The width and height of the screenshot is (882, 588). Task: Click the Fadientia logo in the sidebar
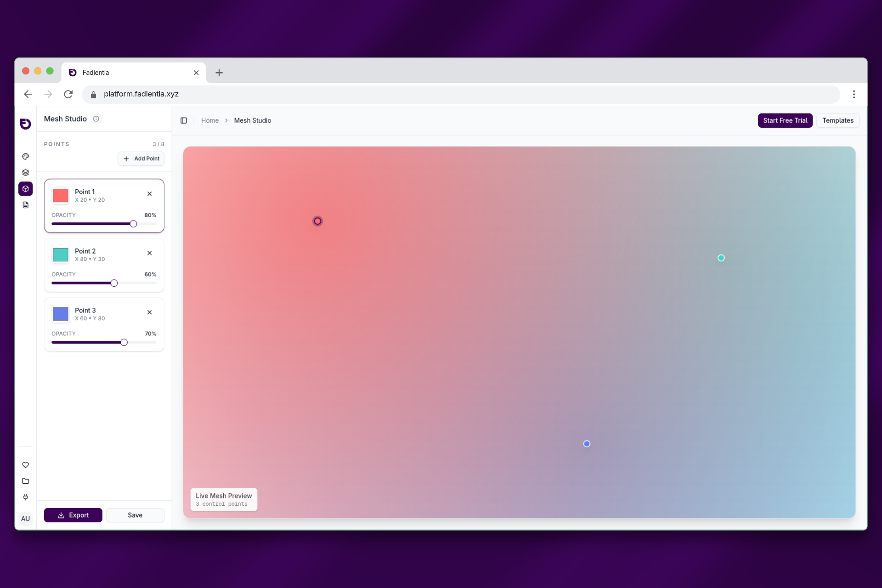(x=26, y=124)
